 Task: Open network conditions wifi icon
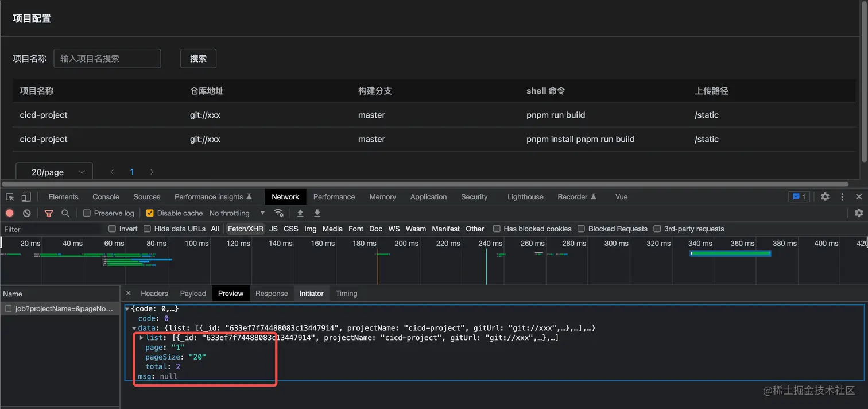278,213
